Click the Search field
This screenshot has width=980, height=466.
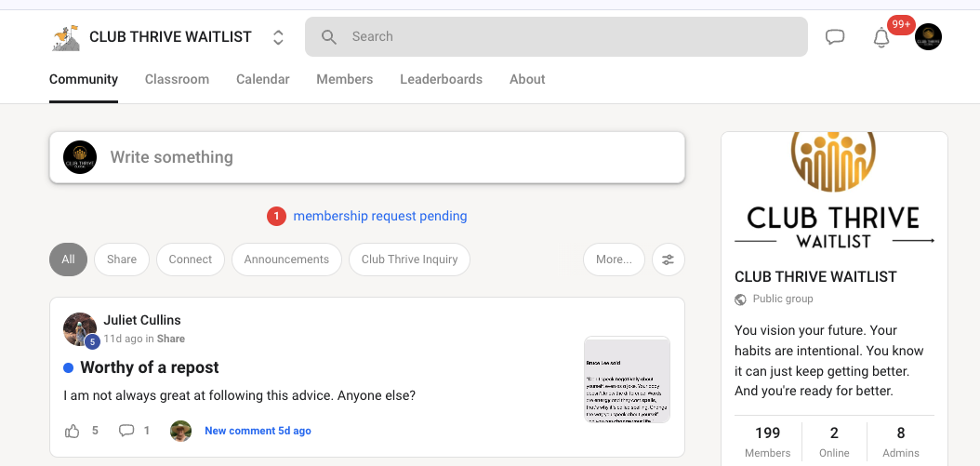[556, 37]
